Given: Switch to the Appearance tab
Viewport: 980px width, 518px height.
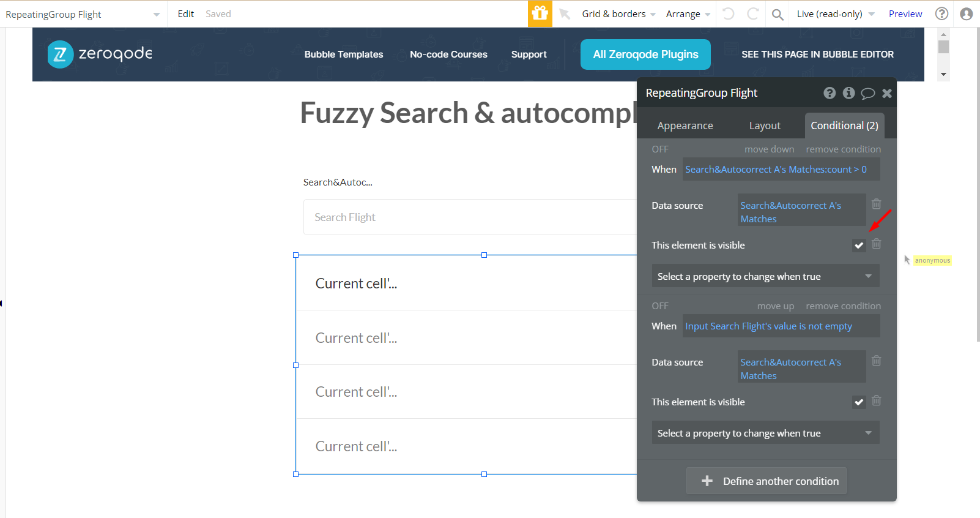Looking at the screenshot, I should coord(685,126).
